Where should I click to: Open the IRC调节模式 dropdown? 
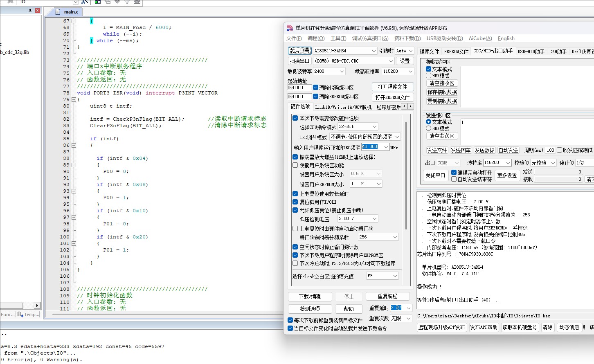(x=365, y=137)
